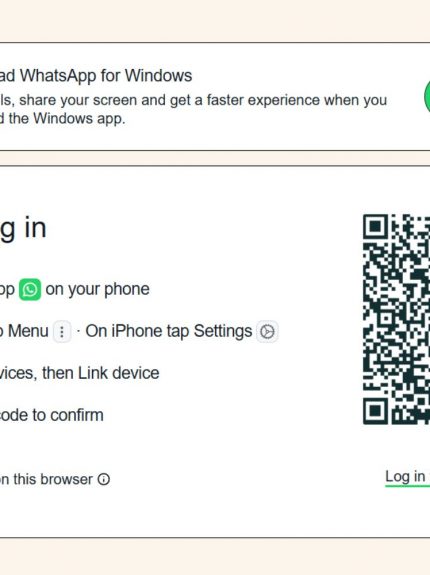This screenshot has height=575, width=430.
Task: Select the "this browser" checkbox label
Action: click(x=46, y=479)
